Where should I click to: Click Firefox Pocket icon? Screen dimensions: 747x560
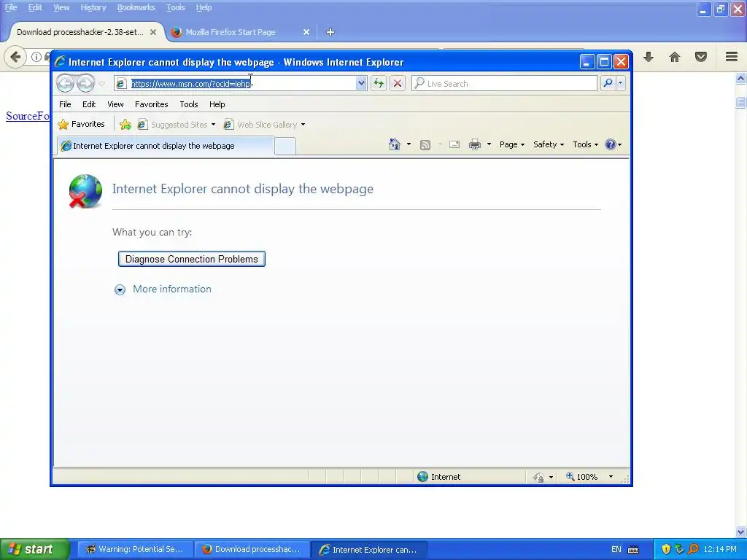[x=701, y=57]
